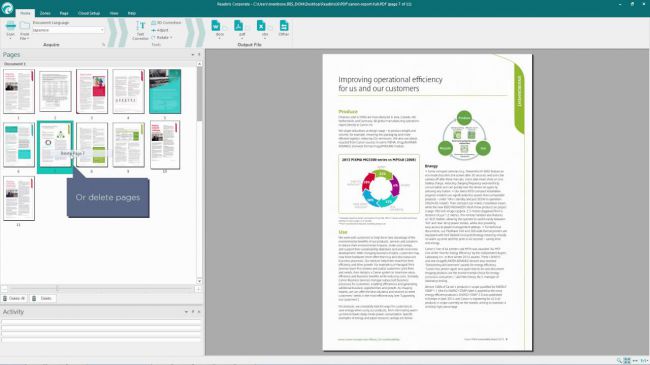The width and height of the screenshot is (650, 365).
Task: Open the Home ribbon tab
Action: tap(25, 13)
